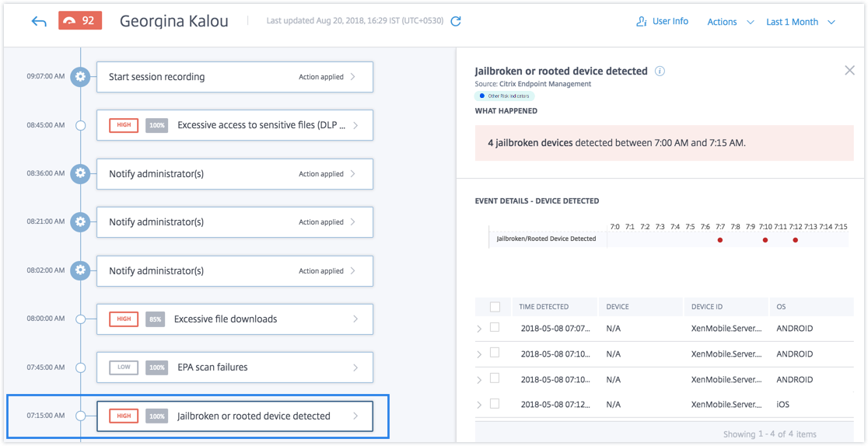Screen dimensions: 868x446
Task: Click the refresh icon beside last updated
Action: point(456,22)
